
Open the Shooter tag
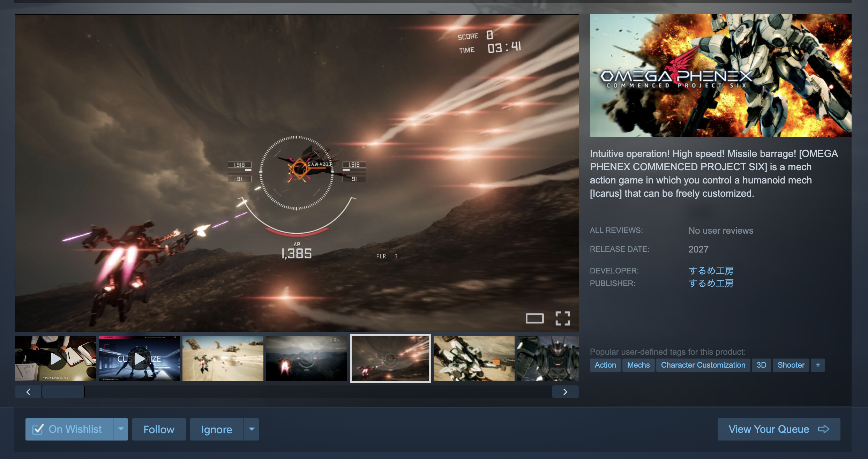point(791,365)
